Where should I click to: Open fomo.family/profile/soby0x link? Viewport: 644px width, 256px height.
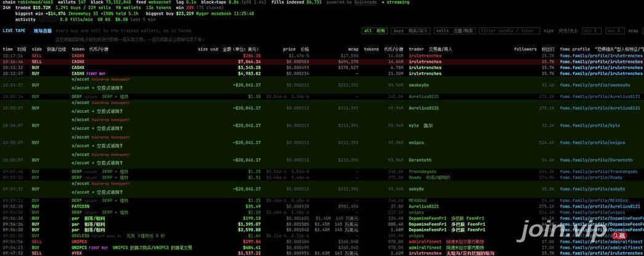coord(592,189)
